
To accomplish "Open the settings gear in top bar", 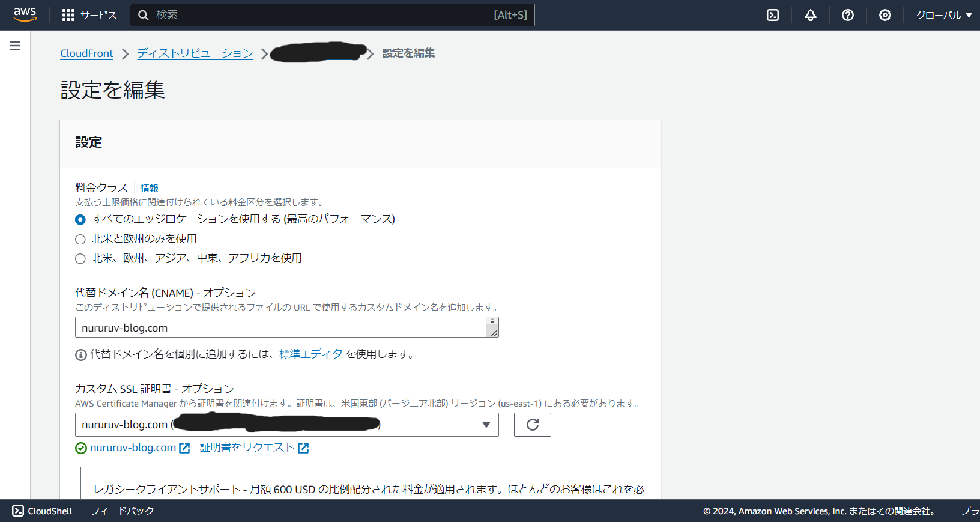I will 885,15.
